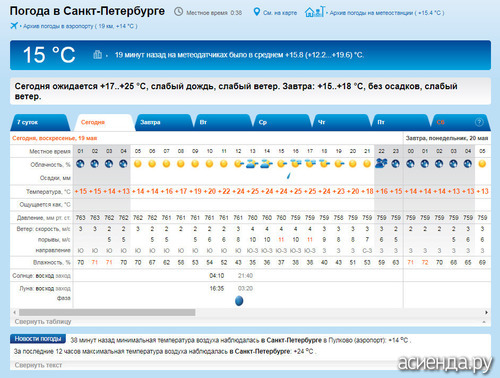Click the cloudiness icon for hour 17
Viewport: 500px width, 378px height.
point(310,164)
